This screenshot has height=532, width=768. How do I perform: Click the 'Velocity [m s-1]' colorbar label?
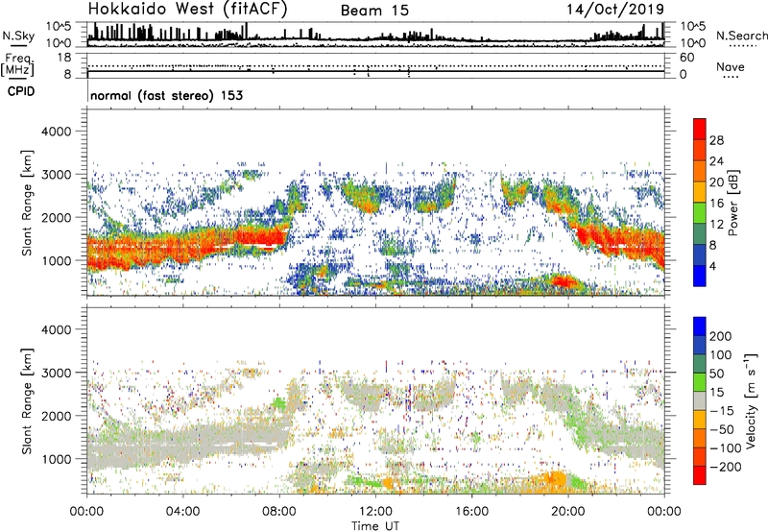click(751, 401)
